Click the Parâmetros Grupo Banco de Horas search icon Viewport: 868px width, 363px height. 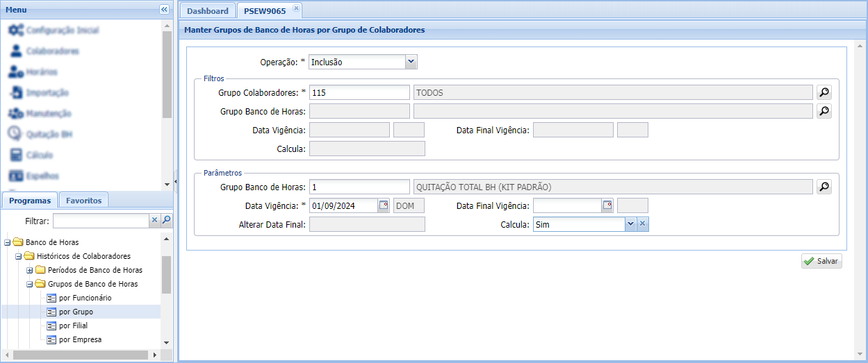tap(824, 187)
